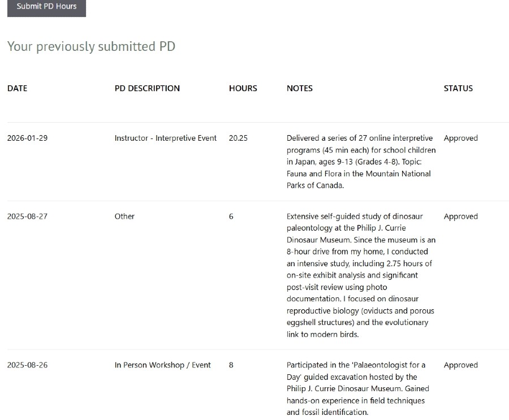Click the Submit PD Hours button
The height and width of the screenshot is (420, 509).
click(x=46, y=7)
